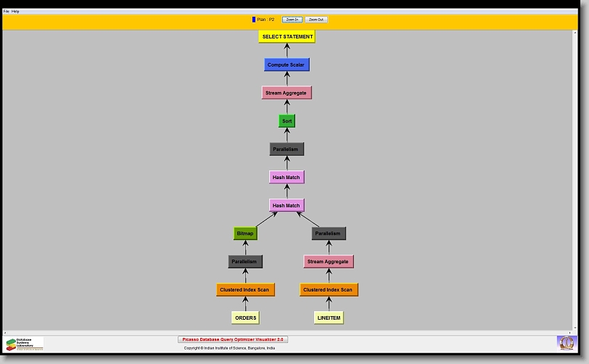Select the Parallelism node below Sort
This screenshot has width=589, height=364.
tap(287, 149)
